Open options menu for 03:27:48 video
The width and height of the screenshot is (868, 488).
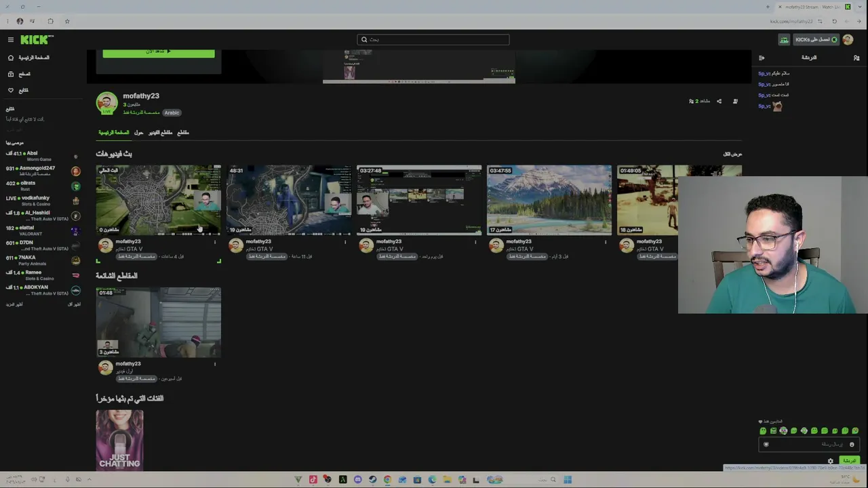pos(475,242)
